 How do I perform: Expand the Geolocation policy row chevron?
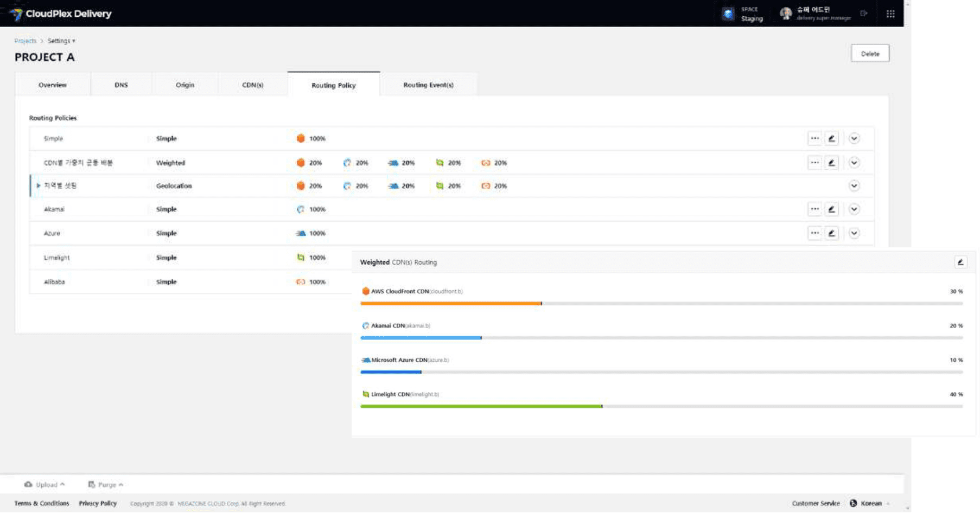[854, 185]
